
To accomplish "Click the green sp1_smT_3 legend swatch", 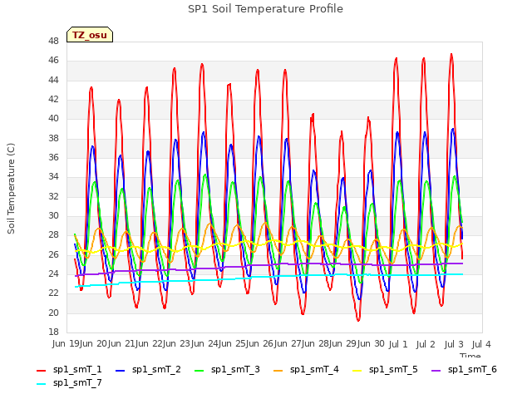I will (199, 371).
